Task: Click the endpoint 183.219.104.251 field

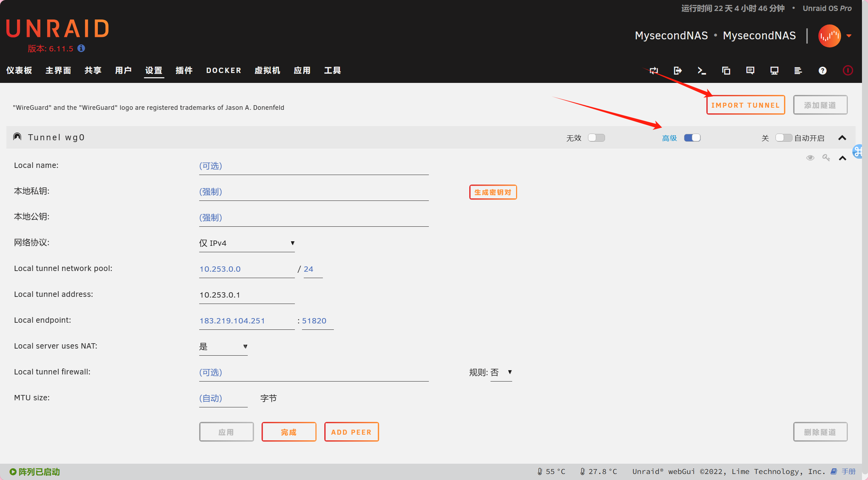Action: click(x=247, y=321)
